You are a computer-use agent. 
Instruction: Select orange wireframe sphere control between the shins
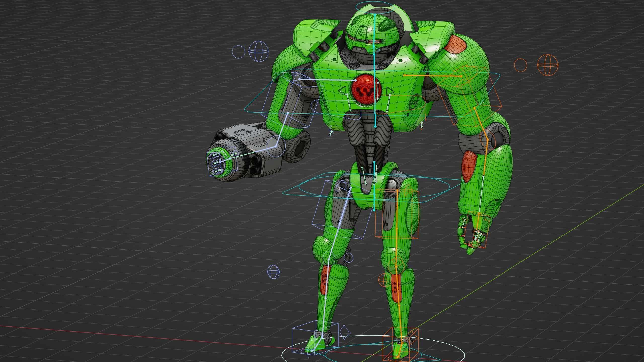[385, 280]
